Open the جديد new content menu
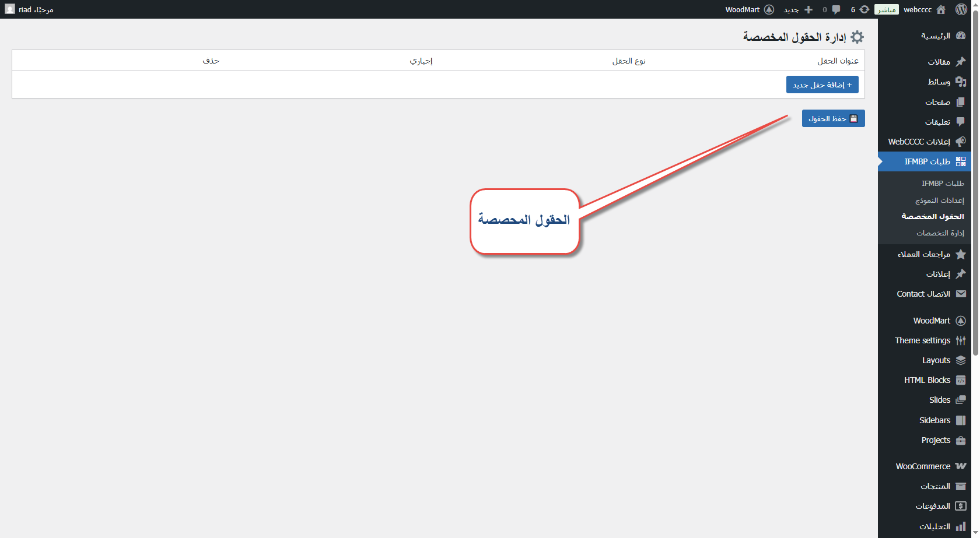 coord(797,9)
